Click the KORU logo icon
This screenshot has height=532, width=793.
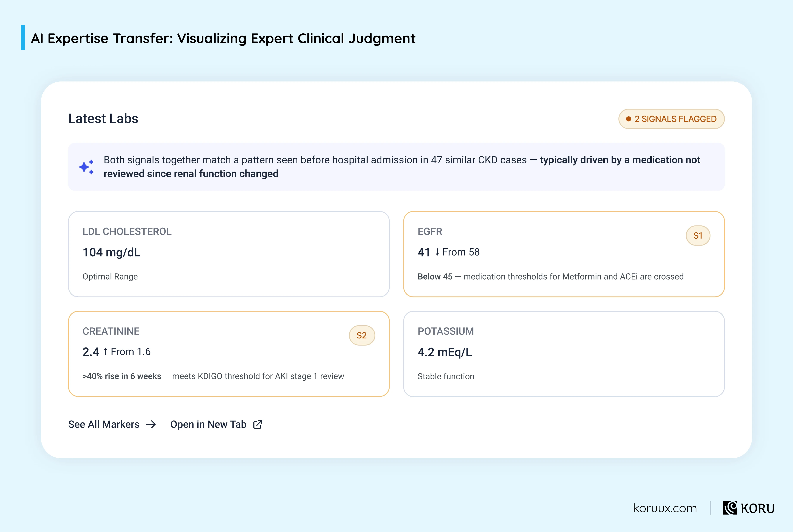(730, 508)
